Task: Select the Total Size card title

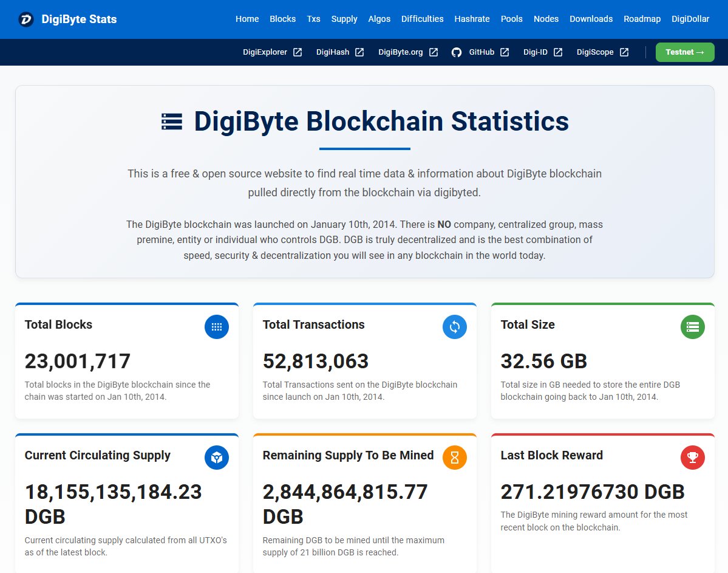Action: tap(528, 324)
